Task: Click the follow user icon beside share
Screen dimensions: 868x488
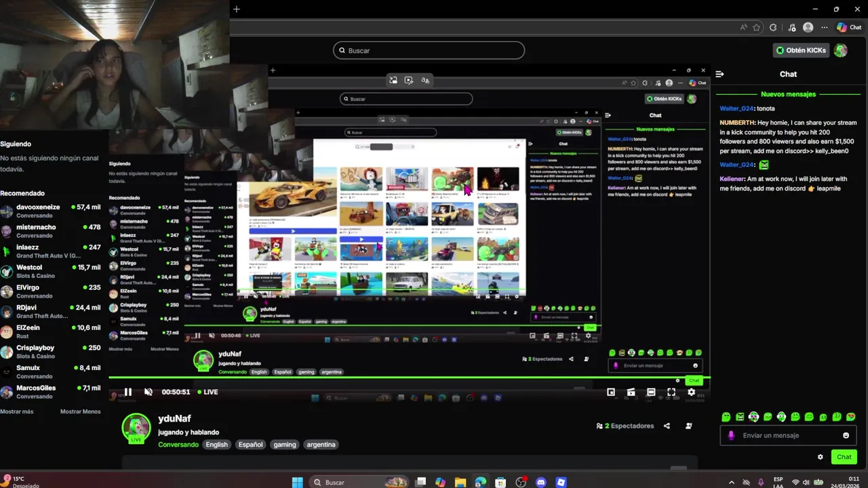Action: click(689, 426)
